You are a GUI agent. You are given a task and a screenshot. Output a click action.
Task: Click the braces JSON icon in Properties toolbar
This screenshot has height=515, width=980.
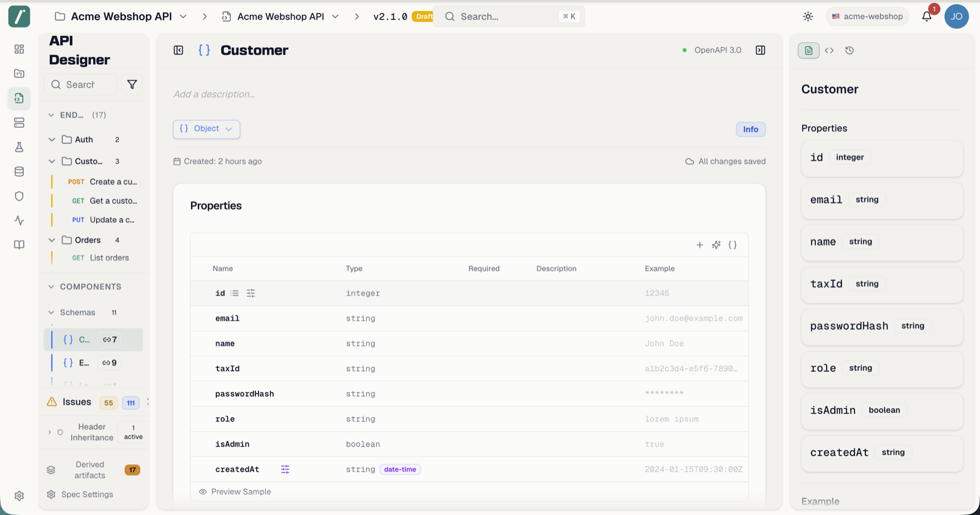coord(733,245)
